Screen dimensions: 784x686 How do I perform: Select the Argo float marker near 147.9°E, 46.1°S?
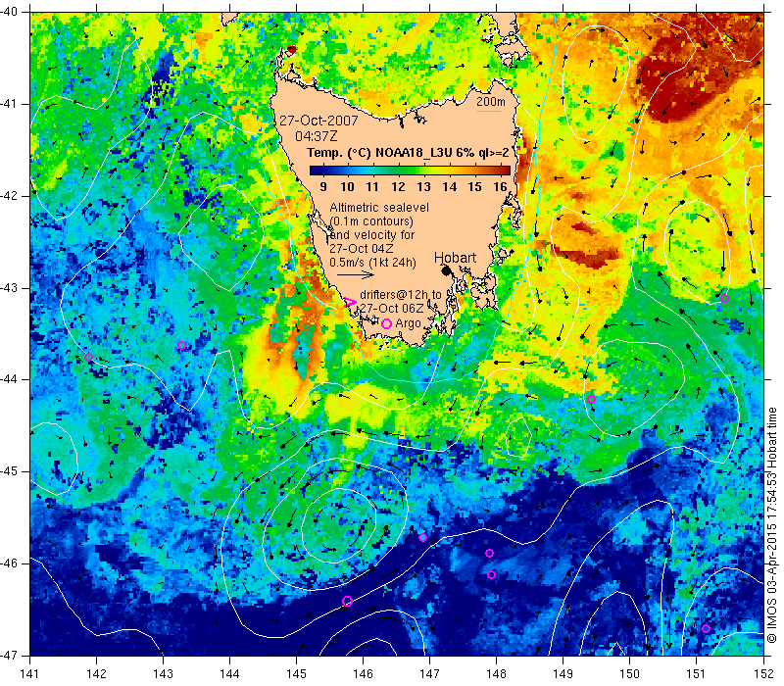(x=491, y=575)
